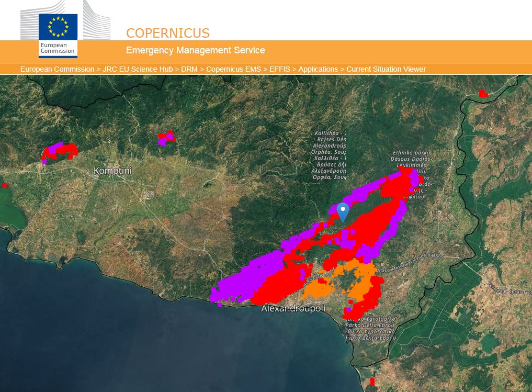
Task: Click the blue location pin on the map
Action: pyautogui.click(x=343, y=212)
